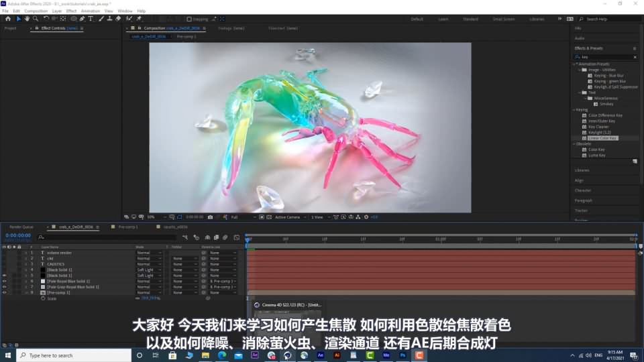Toggle visibility eye of Pre-comp 1 layer
This screenshot has width=644, height=362.
tap(5, 293)
